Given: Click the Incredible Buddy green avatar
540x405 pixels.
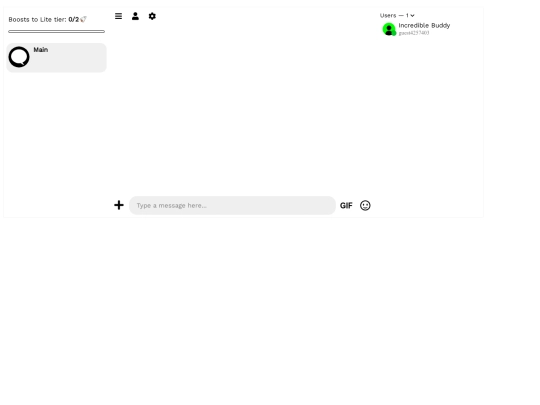Looking at the screenshot, I should click(389, 29).
